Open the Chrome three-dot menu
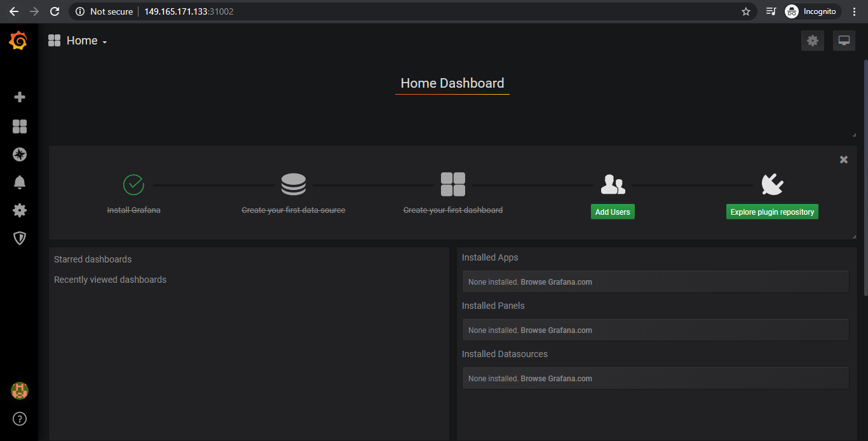This screenshot has height=441, width=868. [854, 11]
